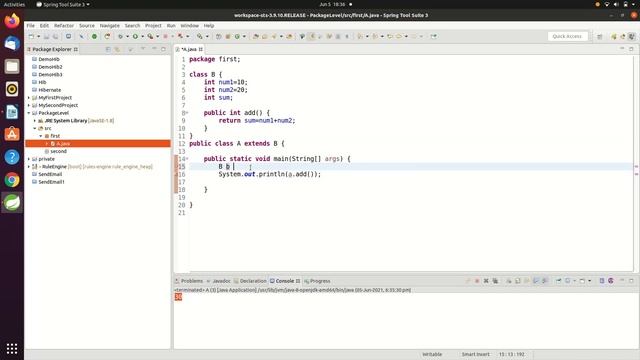Toggle Link with Editor in Package Explorer
Screen dimensions: 640x360
point(117,49)
